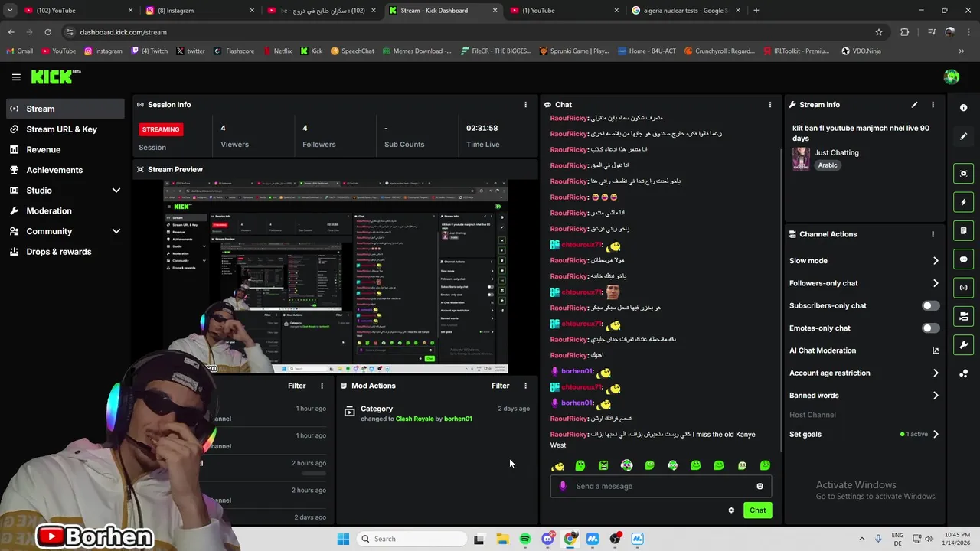Open the hamburger menu beside the Kick logo
The image size is (980, 551).
(16, 77)
